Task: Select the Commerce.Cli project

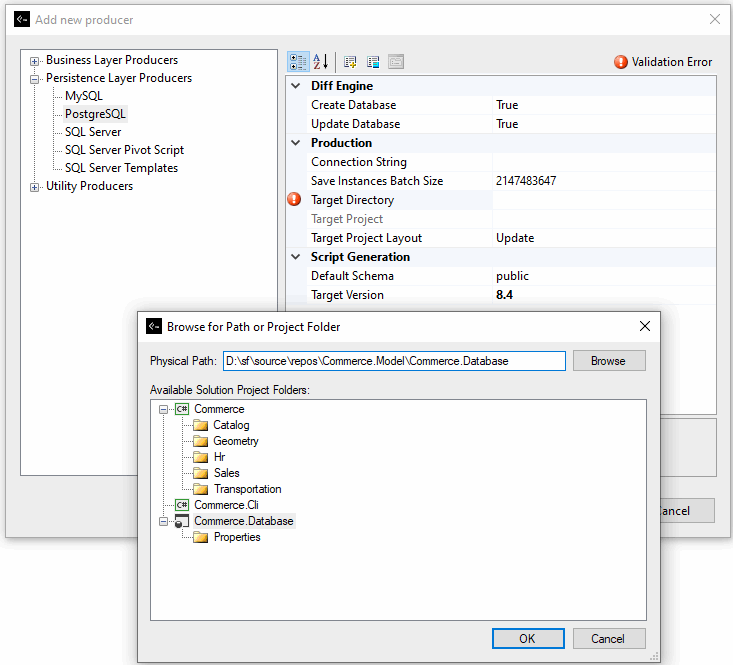Action: tap(226, 505)
